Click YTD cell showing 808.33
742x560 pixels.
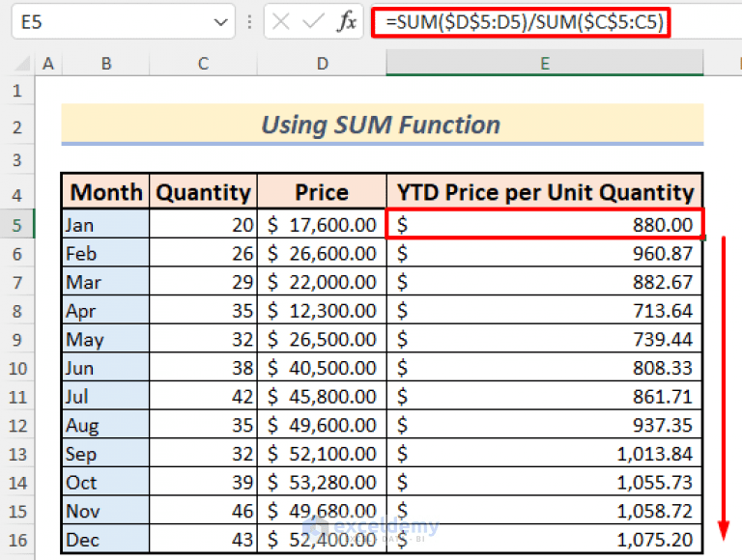tap(545, 368)
